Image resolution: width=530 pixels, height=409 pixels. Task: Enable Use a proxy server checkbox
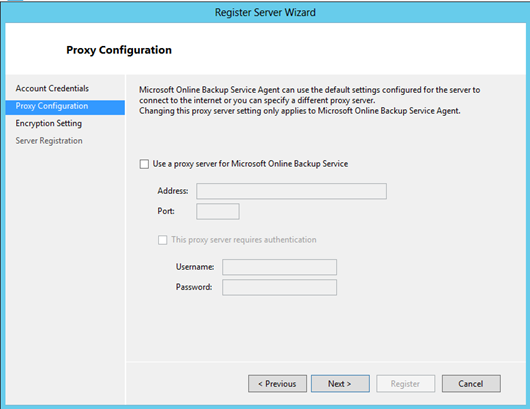pyautogui.click(x=144, y=164)
